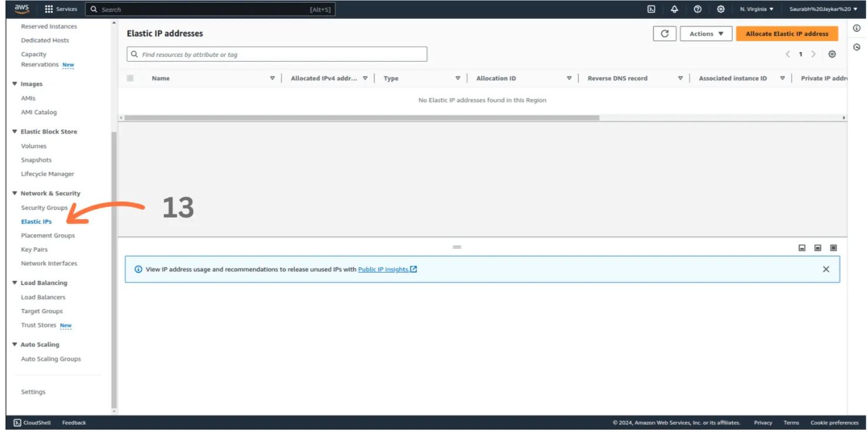Screen dimensions: 868x438
Task: Open Lifecycle Manager in sidebar
Action: tap(48, 174)
